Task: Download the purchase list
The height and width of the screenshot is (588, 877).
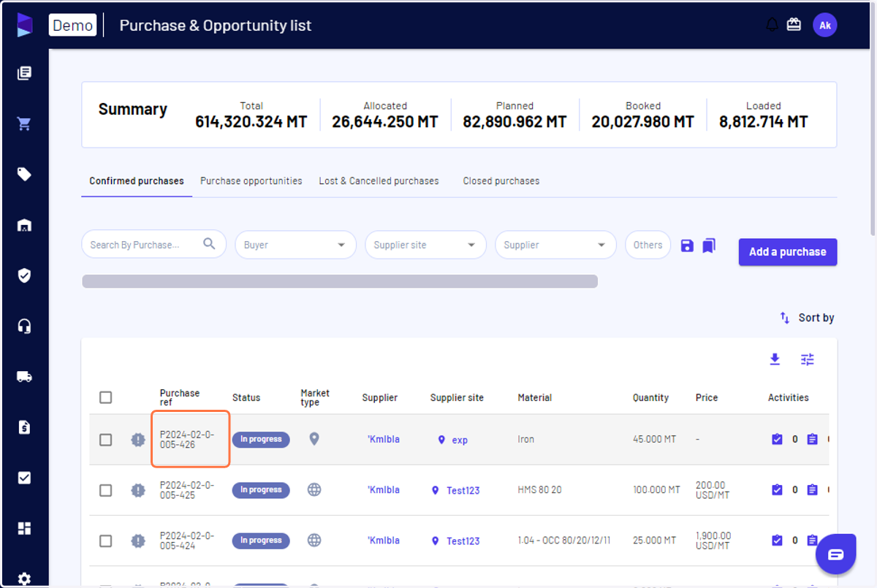Action: pyautogui.click(x=775, y=359)
